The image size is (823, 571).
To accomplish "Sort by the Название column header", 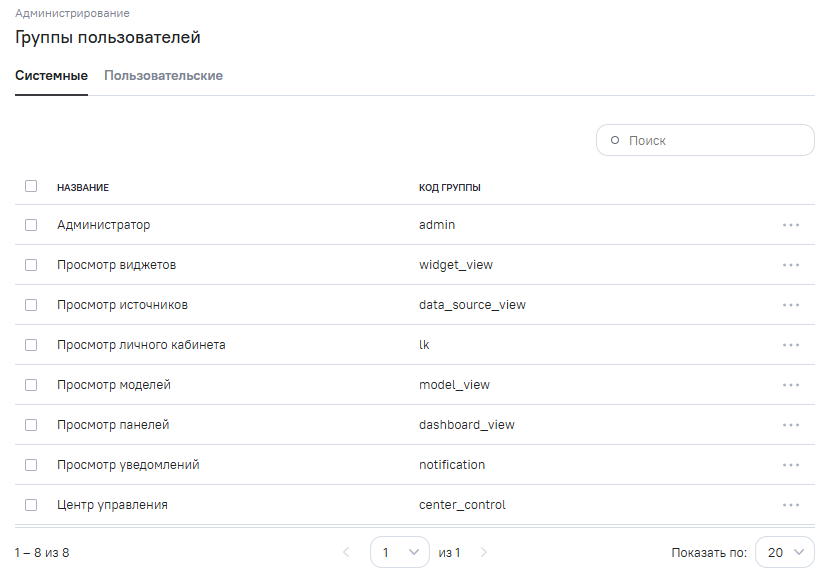I will click(x=83, y=188).
